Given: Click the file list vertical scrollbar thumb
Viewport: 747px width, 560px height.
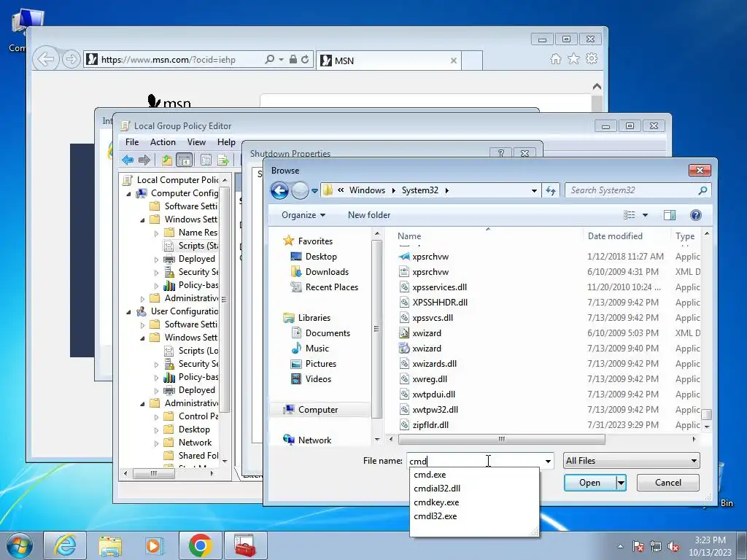Looking at the screenshot, I should point(706,415).
